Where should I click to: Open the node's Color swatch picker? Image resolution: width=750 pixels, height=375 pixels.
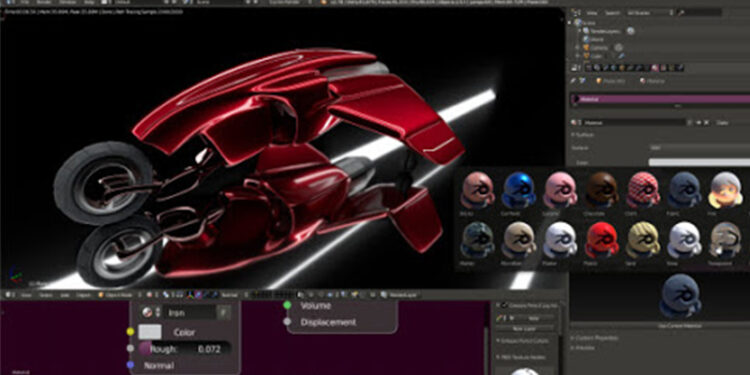(150, 332)
